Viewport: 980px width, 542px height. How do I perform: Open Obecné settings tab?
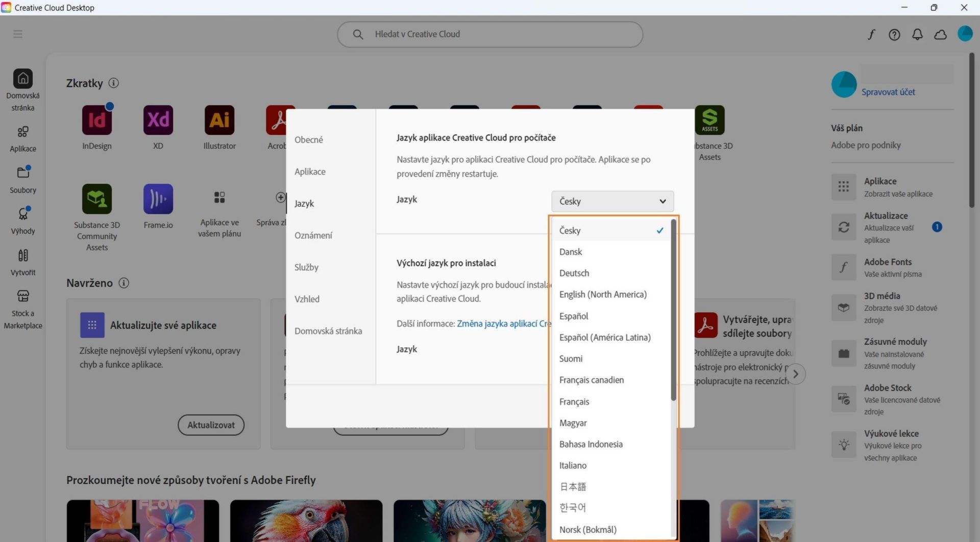tap(309, 140)
